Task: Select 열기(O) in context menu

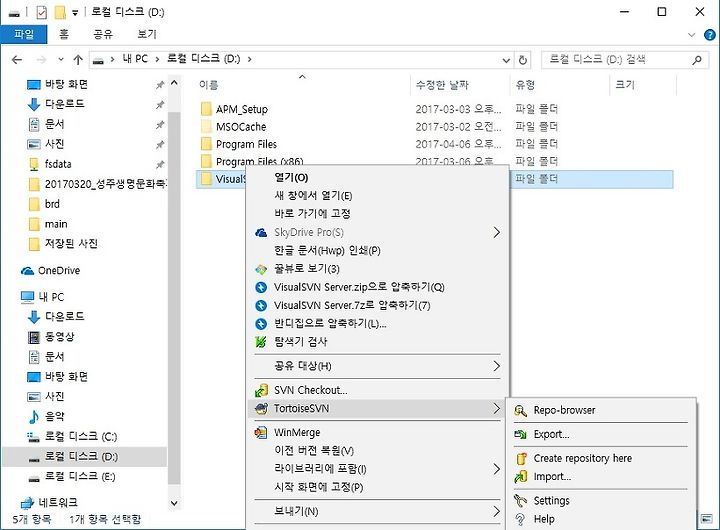Action: (x=291, y=178)
